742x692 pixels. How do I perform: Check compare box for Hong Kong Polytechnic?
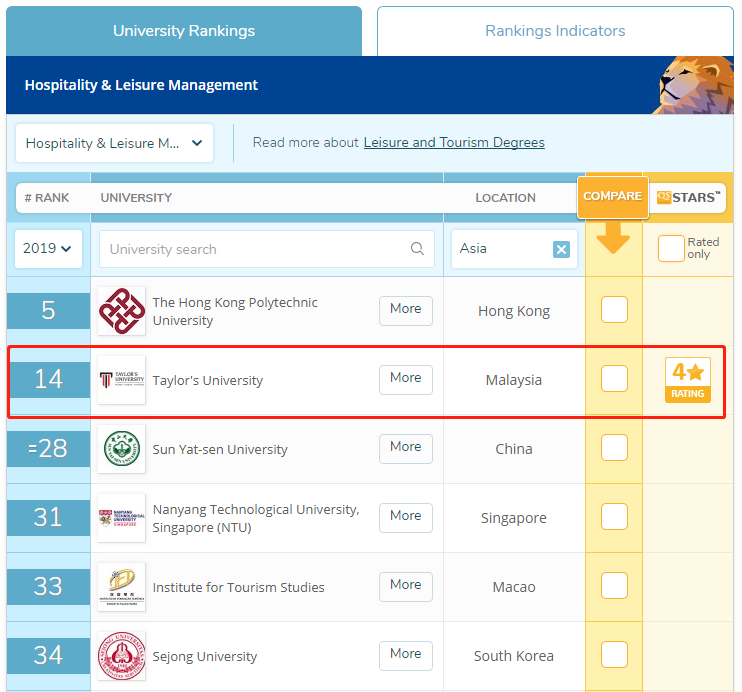tap(614, 310)
